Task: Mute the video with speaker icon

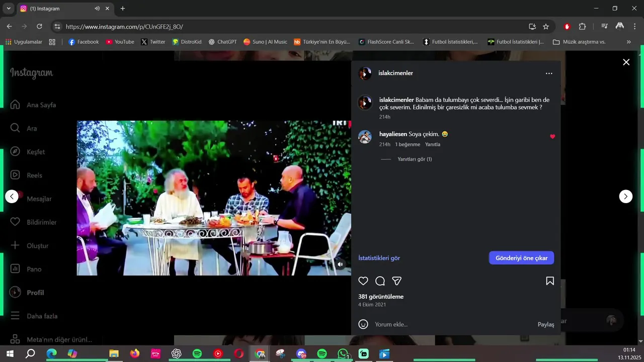Action: [340, 264]
